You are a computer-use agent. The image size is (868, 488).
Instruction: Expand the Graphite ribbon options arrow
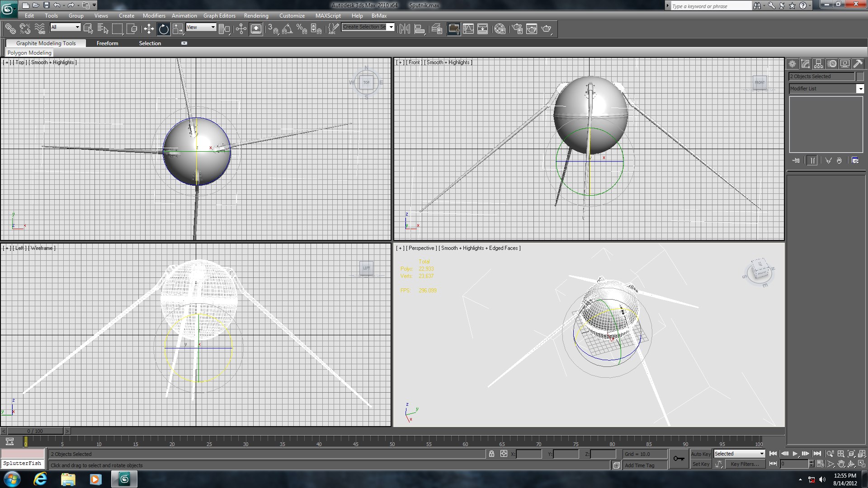(x=184, y=43)
